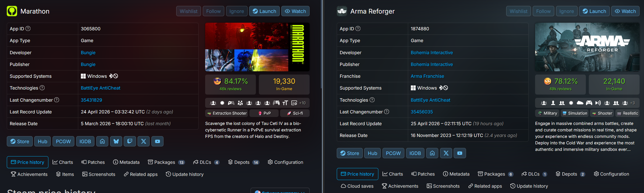Open Marathon's BattlEye AntiCheat link

101,88
